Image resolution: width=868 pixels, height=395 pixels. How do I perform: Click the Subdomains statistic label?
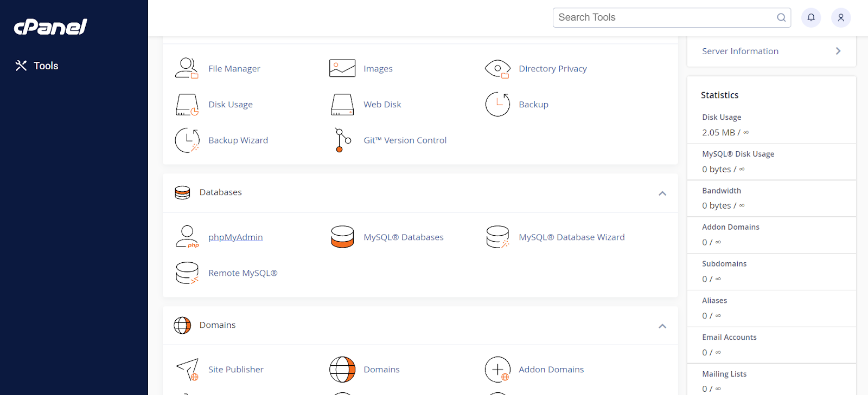[724, 264]
